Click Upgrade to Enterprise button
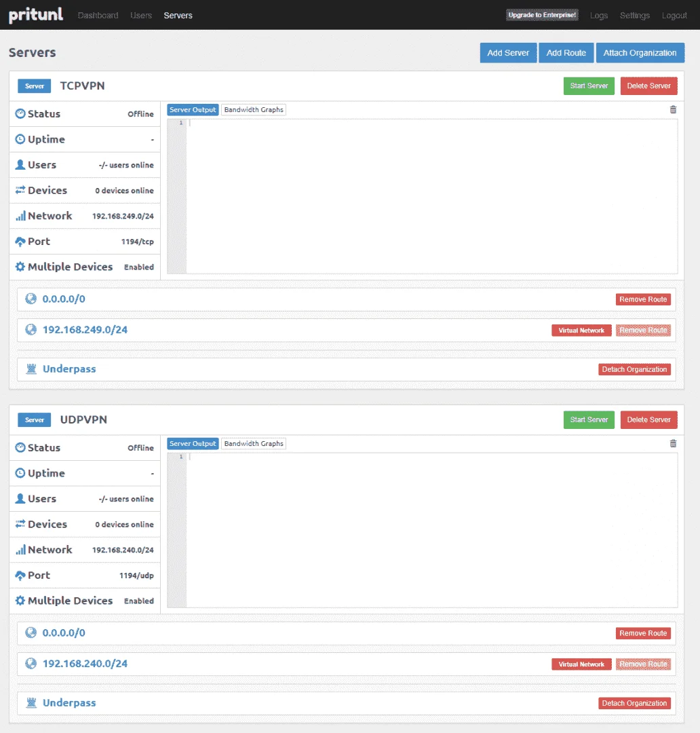 click(x=542, y=15)
